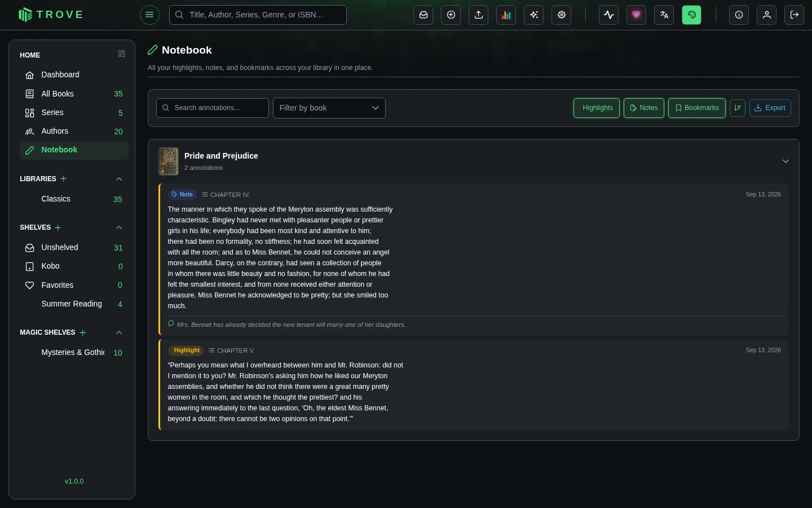Click the Search annotations input field
This screenshot has width=812, height=508.
[213, 108]
